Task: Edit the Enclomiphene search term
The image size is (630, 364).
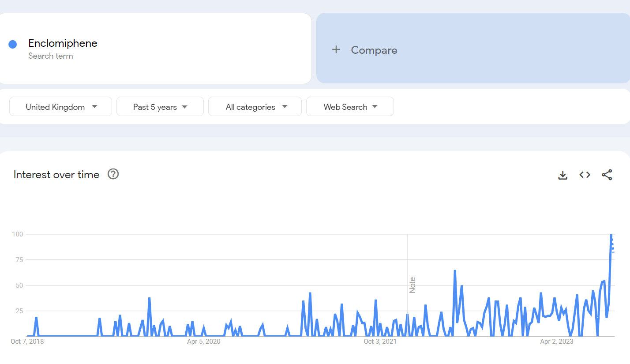Action: 63,43
